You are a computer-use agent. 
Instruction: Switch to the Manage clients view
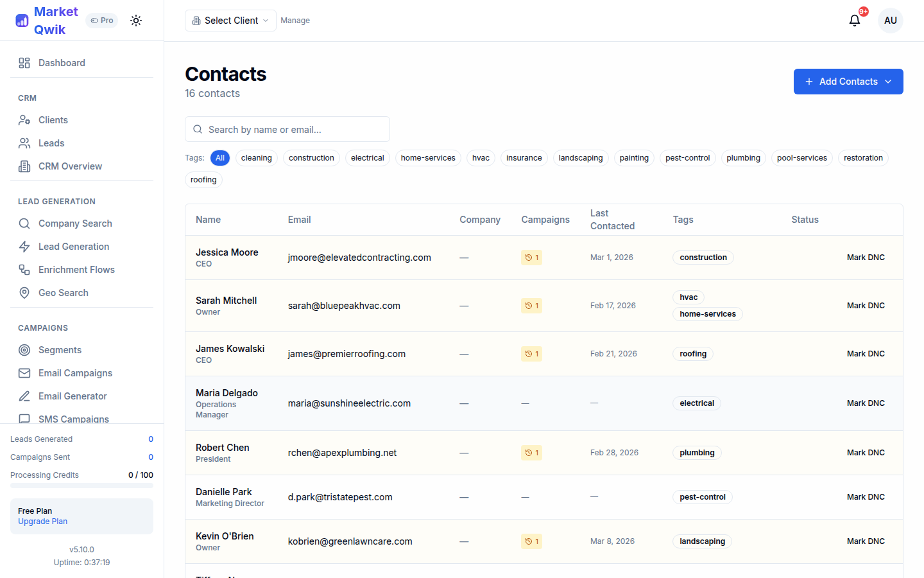(x=295, y=20)
